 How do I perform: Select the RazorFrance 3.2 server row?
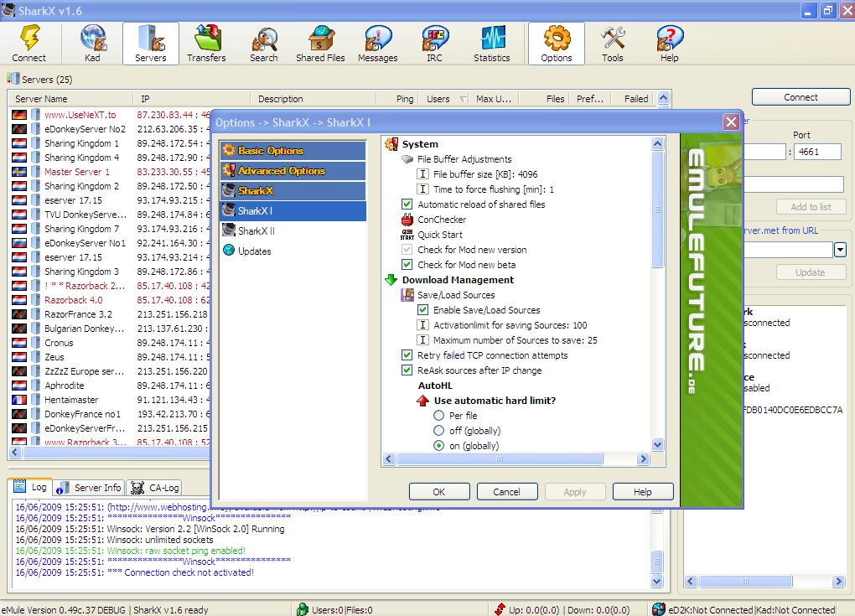[111, 314]
